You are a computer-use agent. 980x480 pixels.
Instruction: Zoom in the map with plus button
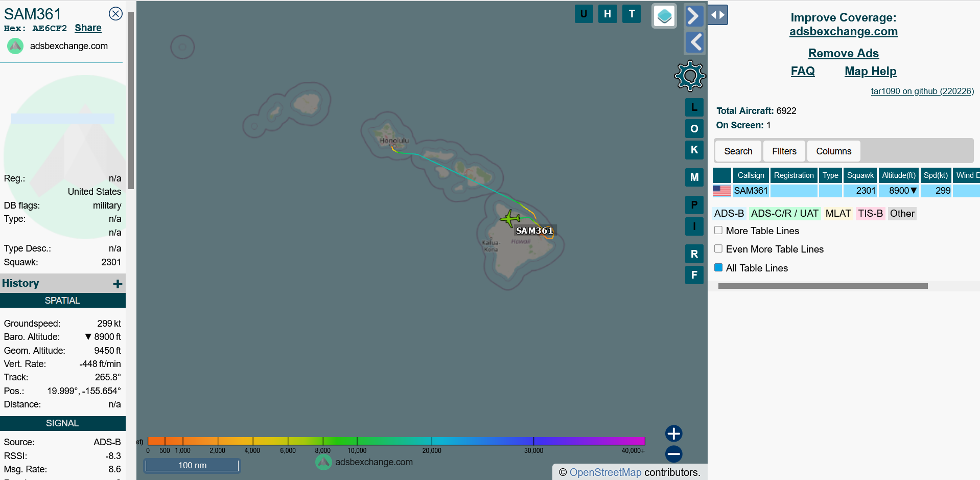673,433
